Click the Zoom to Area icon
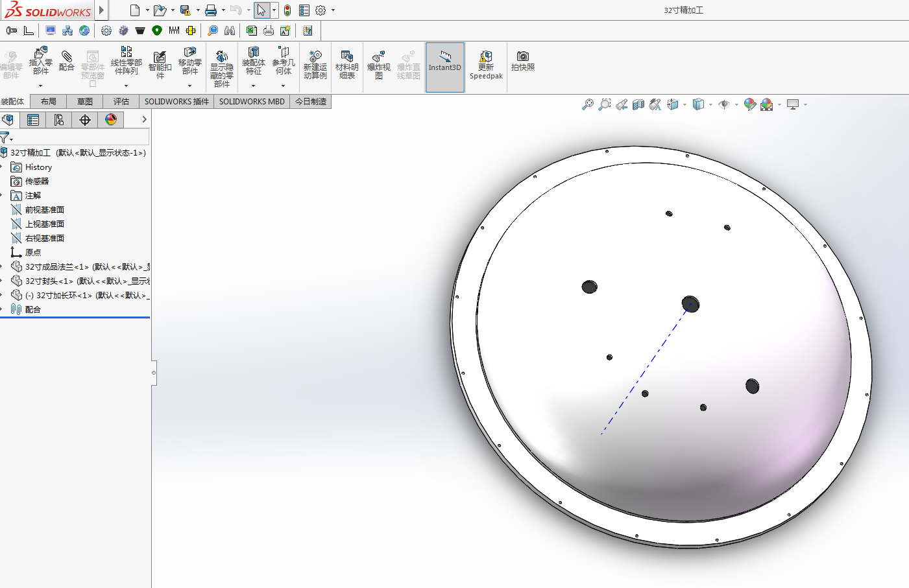This screenshot has height=588, width=909. click(605, 104)
